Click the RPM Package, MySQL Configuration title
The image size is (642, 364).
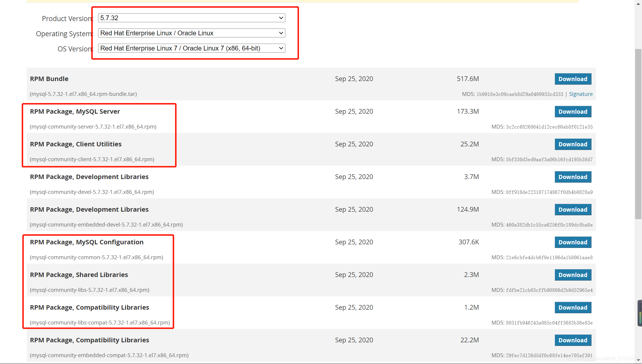87,242
